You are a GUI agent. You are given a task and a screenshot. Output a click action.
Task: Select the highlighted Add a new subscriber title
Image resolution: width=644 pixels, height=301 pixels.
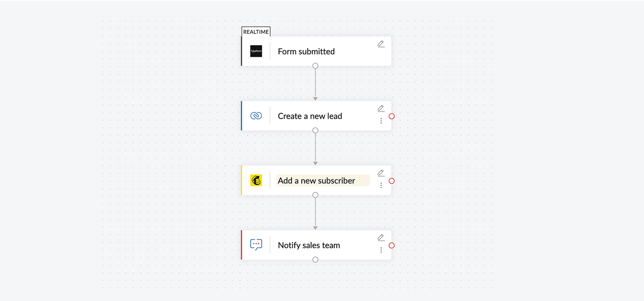tap(316, 181)
